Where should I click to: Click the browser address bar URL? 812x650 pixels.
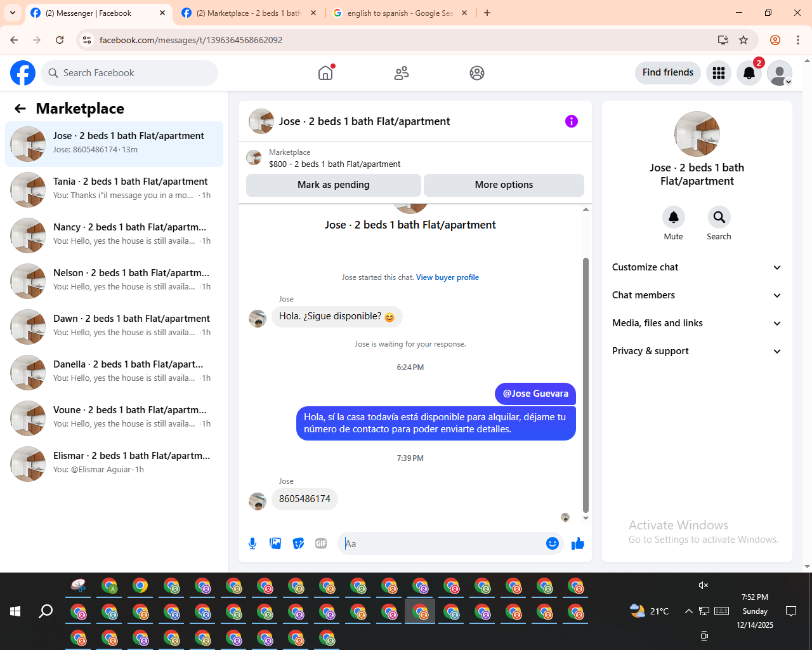[x=191, y=40]
